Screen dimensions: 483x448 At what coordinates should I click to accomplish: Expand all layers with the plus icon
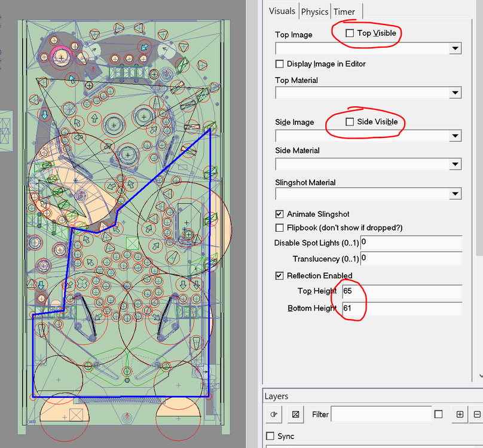(x=460, y=415)
